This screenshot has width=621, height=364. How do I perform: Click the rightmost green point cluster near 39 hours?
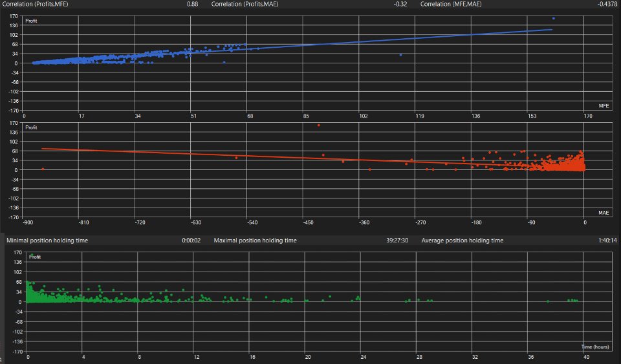click(x=572, y=300)
